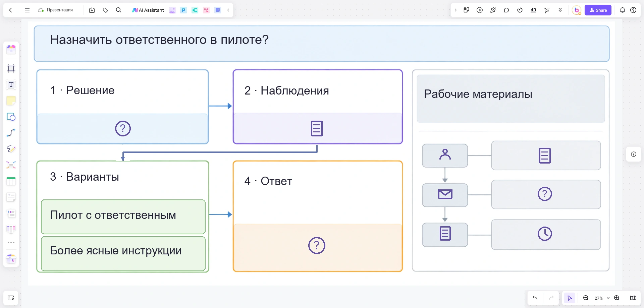
Task: Click the Share button
Action: [x=598, y=10]
